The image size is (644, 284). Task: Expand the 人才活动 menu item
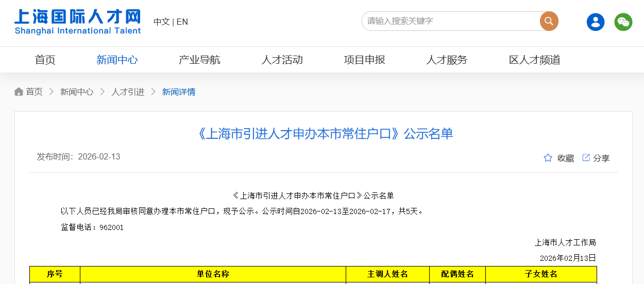tap(282, 60)
